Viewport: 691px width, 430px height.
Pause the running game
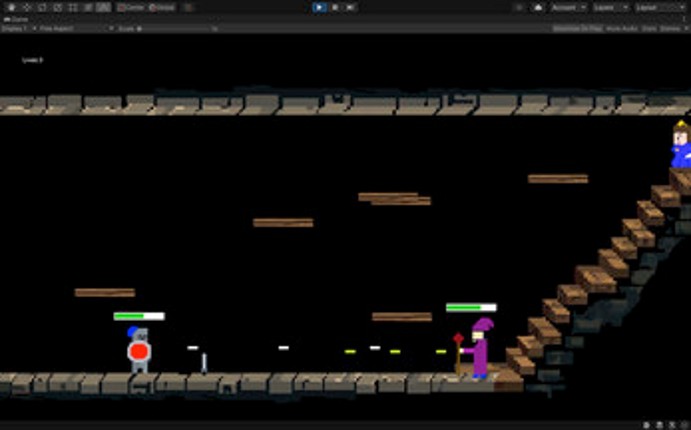(335, 7)
